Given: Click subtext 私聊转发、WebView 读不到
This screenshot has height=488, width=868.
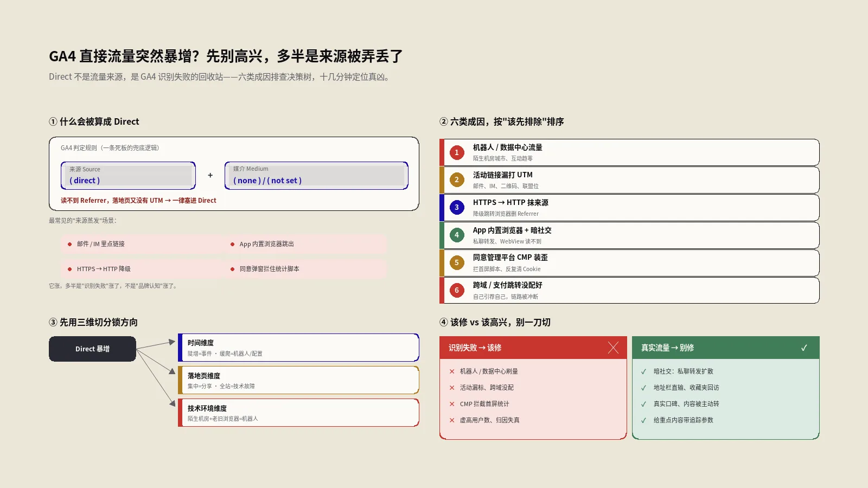Looking at the screenshot, I should tap(507, 241).
